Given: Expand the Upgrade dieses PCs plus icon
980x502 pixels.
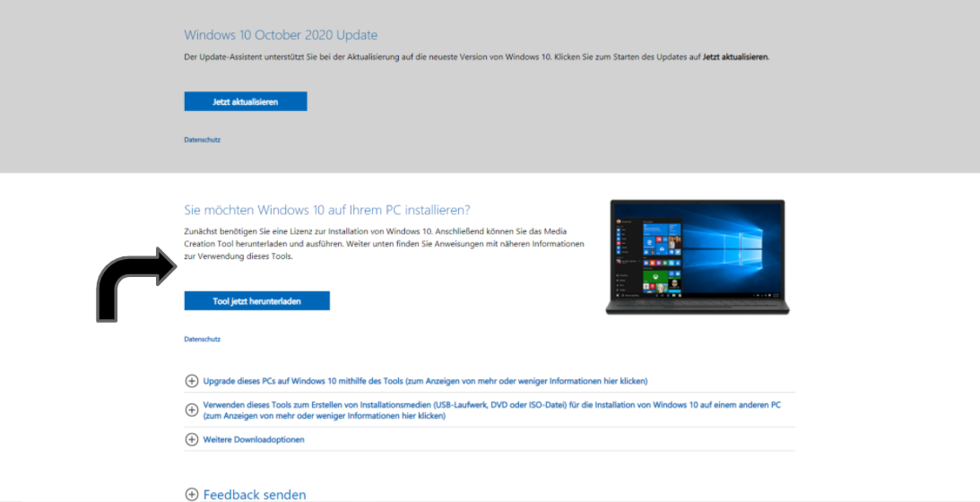Looking at the screenshot, I should [192, 381].
